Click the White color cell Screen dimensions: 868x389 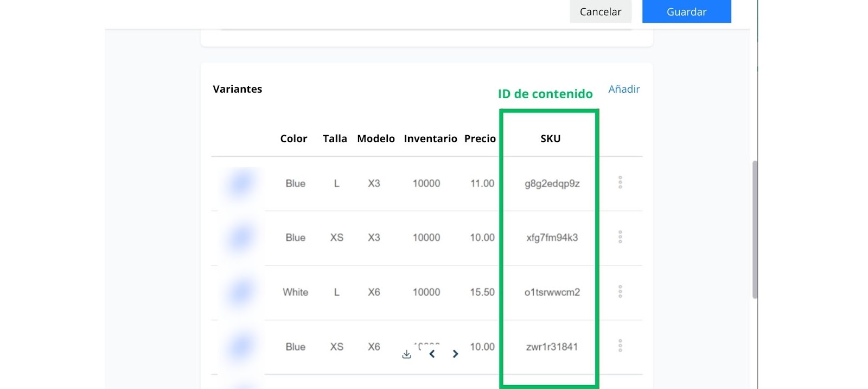tap(295, 292)
